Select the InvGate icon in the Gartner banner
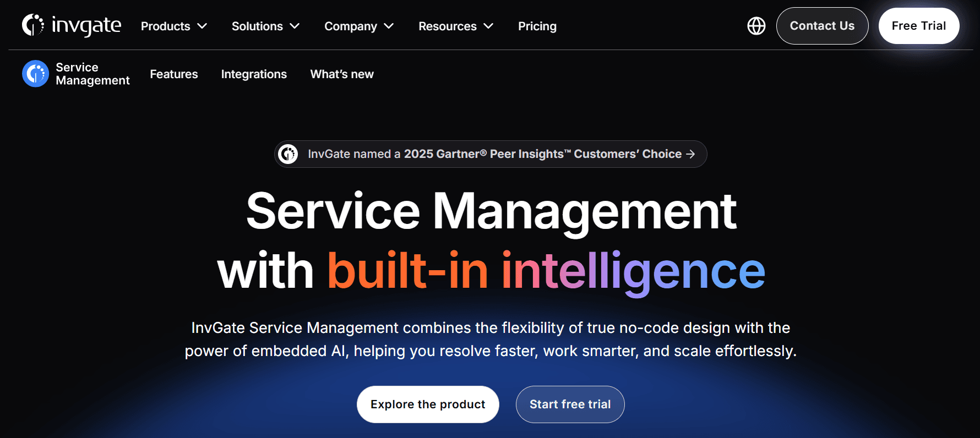The height and width of the screenshot is (438, 980). (x=288, y=154)
